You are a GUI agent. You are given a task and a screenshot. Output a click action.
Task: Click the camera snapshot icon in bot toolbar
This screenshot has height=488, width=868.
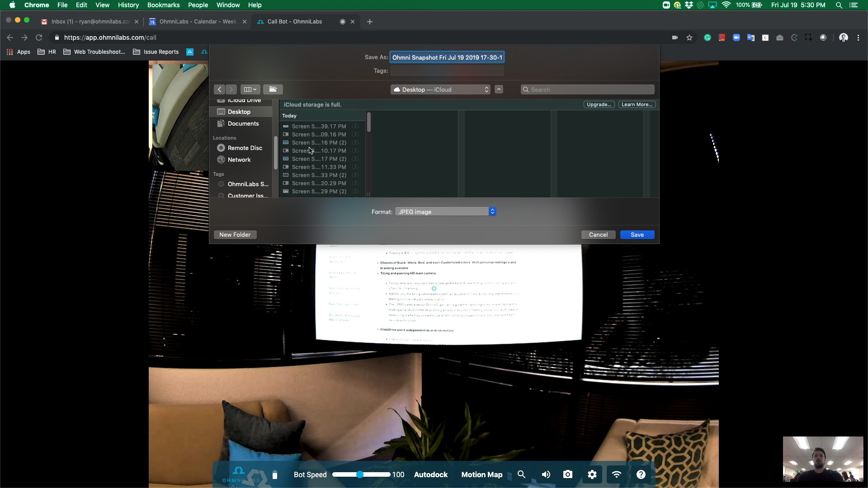[x=568, y=474]
